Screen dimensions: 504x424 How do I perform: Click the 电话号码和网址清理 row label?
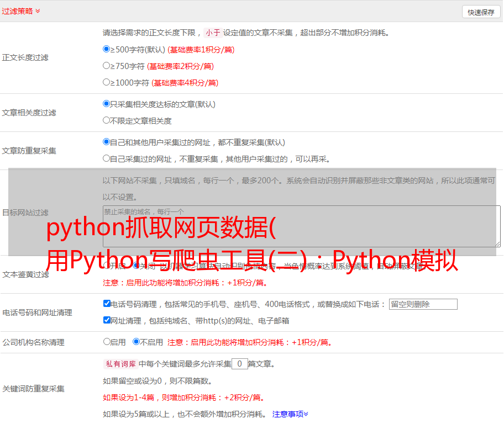point(37,312)
